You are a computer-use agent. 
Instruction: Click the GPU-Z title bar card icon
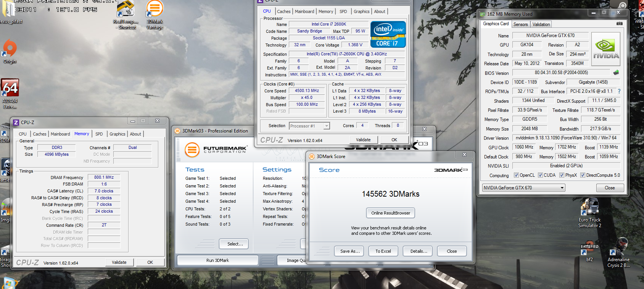pyautogui.click(x=483, y=14)
